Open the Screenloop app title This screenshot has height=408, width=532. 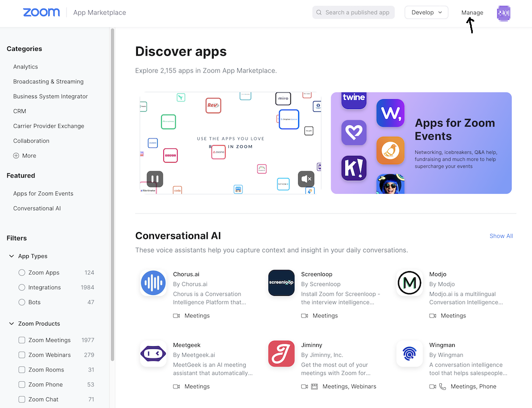317,274
